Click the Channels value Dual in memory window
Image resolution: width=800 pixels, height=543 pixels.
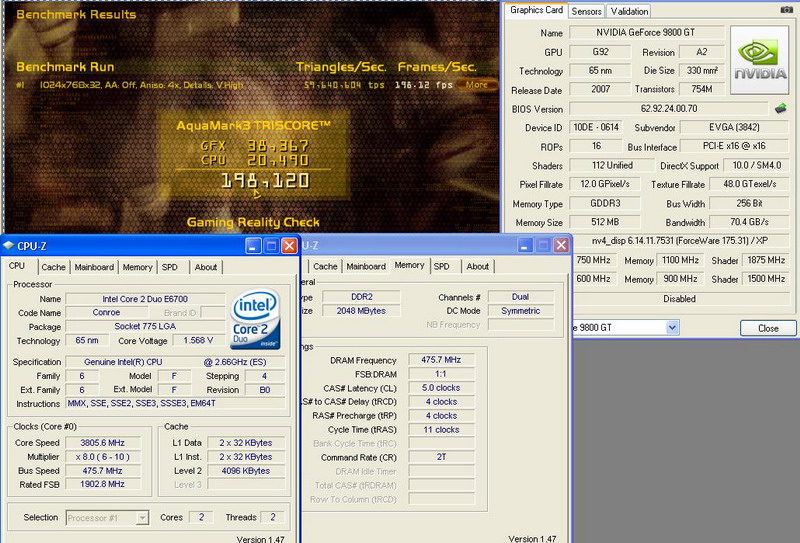coord(520,297)
